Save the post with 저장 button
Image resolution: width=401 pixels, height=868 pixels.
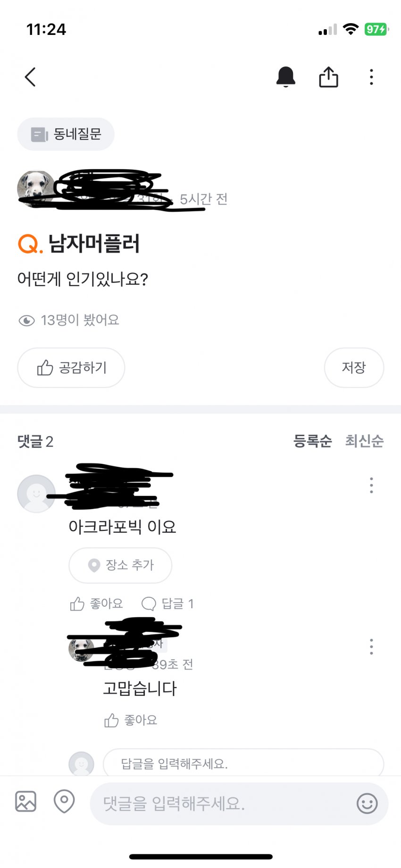(x=354, y=368)
